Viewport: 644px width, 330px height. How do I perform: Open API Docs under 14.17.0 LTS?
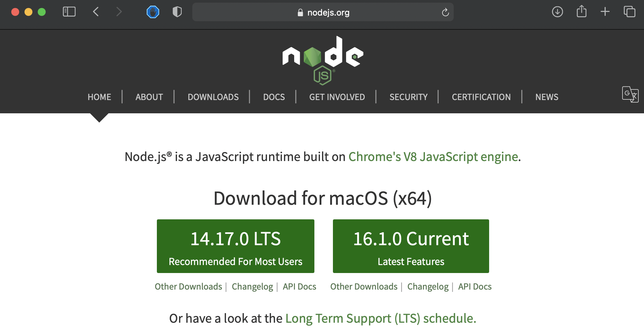pyautogui.click(x=299, y=286)
